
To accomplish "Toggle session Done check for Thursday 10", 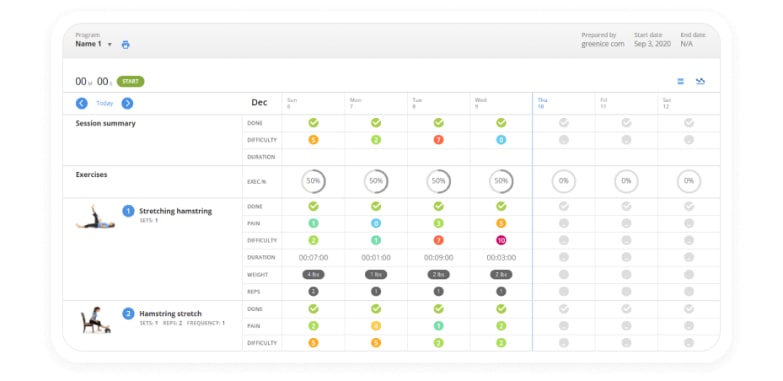I will [564, 123].
